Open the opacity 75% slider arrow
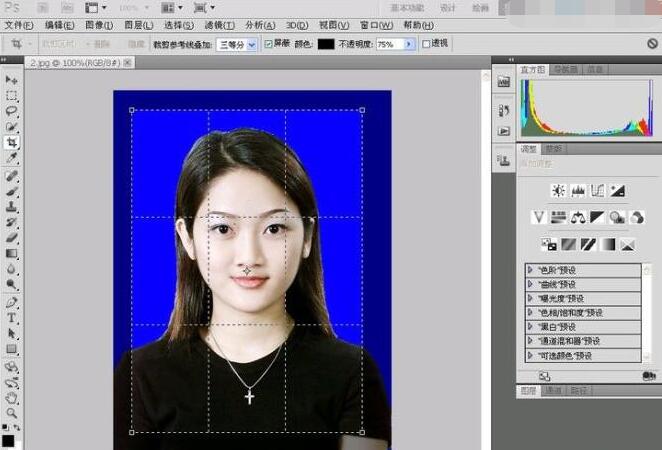Viewport: 662px width, 450px height. click(409, 44)
